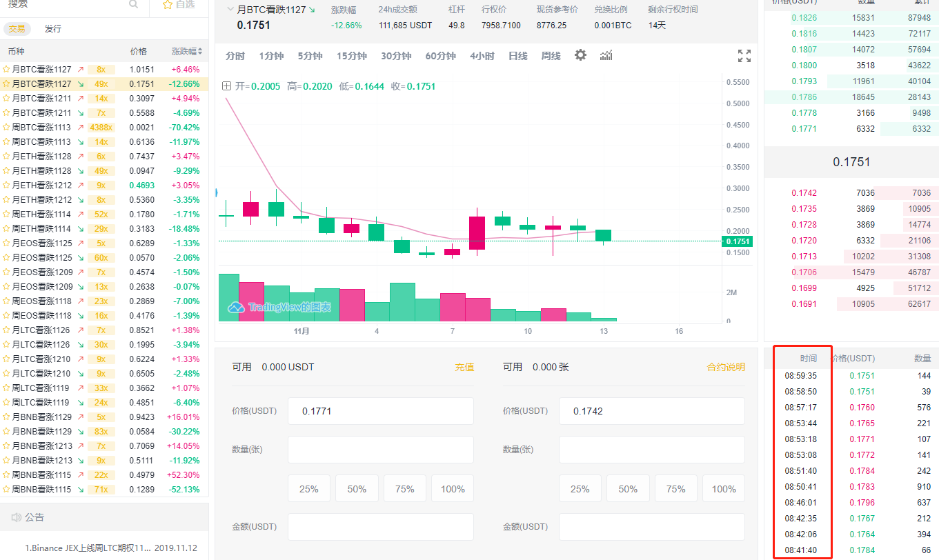The height and width of the screenshot is (560, 939).
Task: Select the 60分钟 chart interval
Action: 441,56
